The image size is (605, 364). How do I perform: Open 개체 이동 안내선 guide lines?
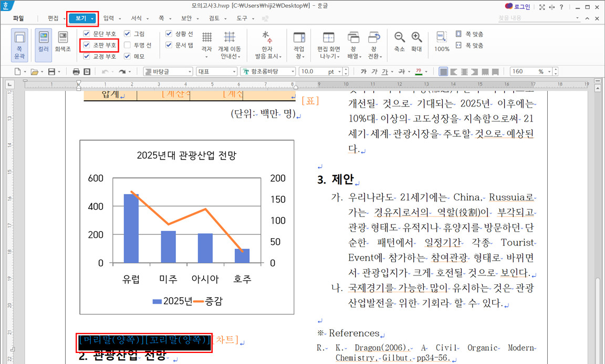(x=229, y=45)
